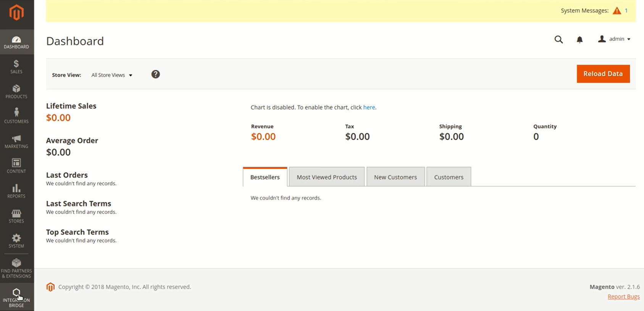Select the New Customers tab
This screenshot has height=311, width=644.
coord(395,177)
